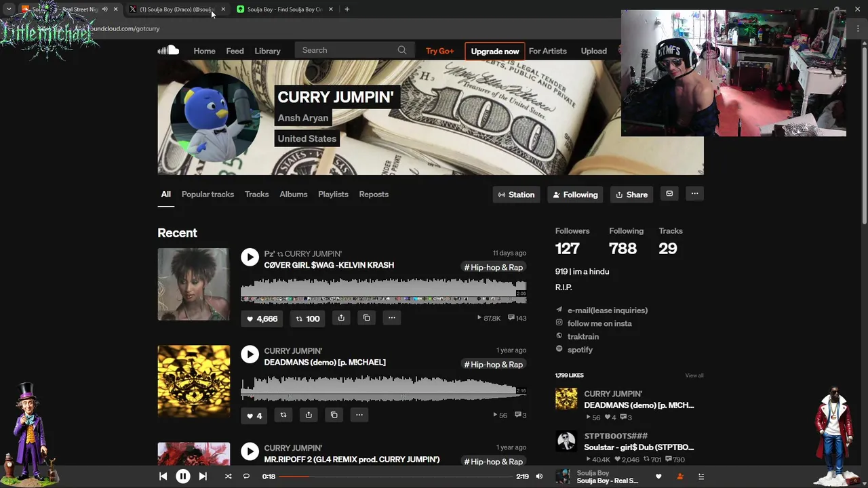Pause playback in the bottom player

tap(183, 476)
